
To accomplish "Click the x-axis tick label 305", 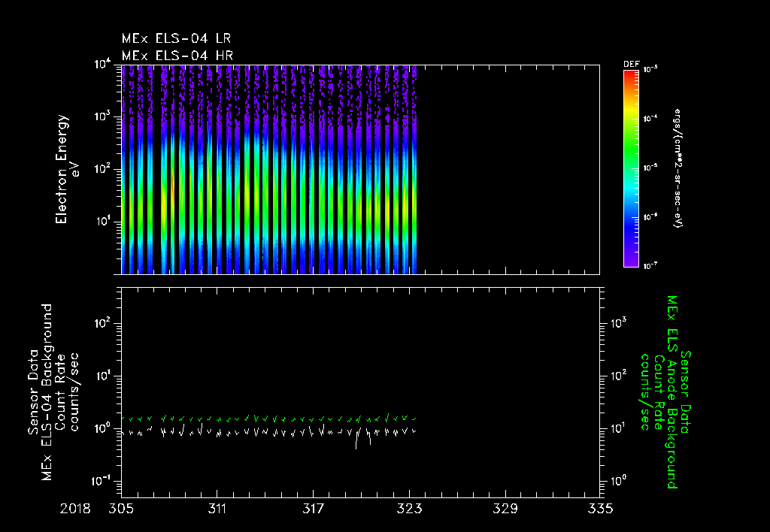I will [121, 509].
